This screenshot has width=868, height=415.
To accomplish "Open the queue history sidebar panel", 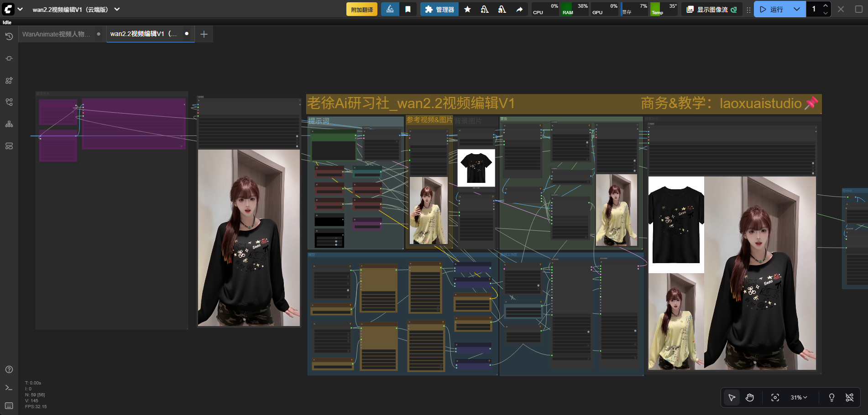I will pyautogui.click(x=9, y=36).
